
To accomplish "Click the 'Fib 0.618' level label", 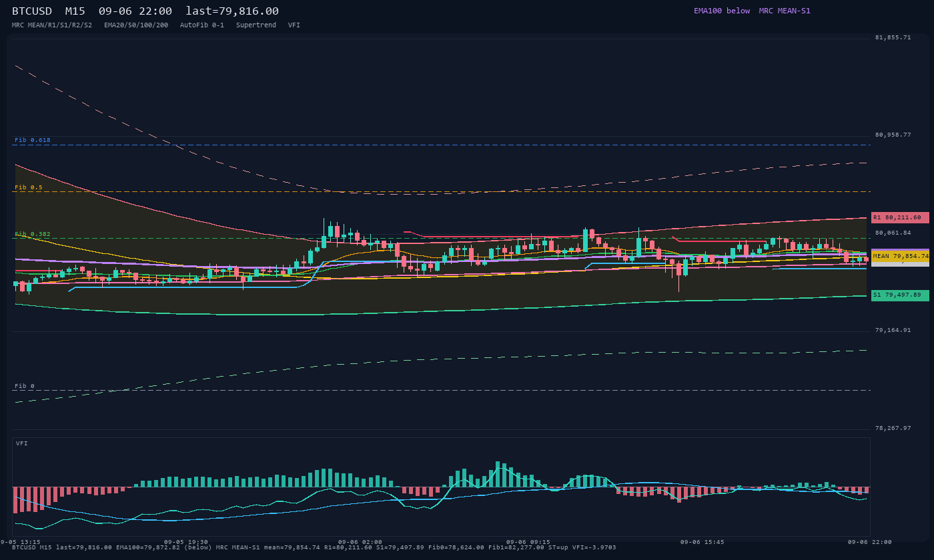I will pos(33,140).
